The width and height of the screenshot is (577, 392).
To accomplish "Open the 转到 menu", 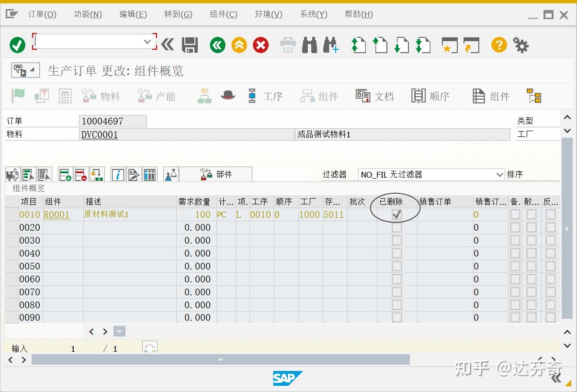I will pyautogui.click(x=178, y=14).
